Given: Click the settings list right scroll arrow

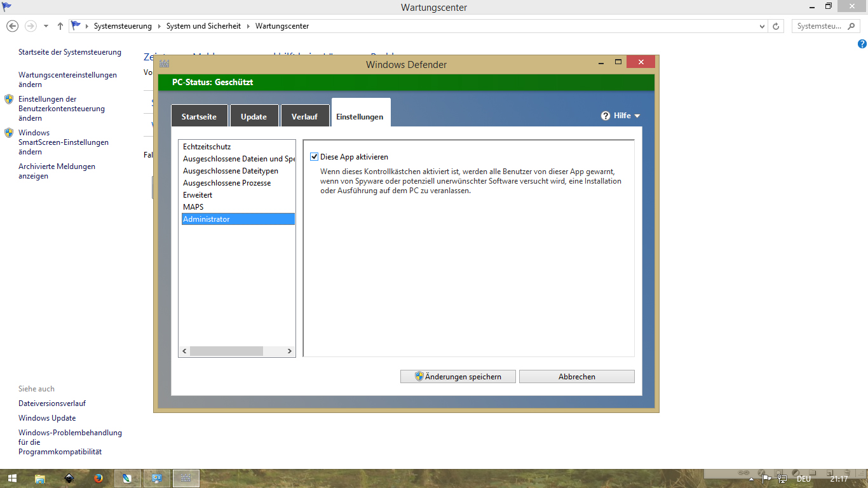Looking at the screenshot, I should click(x=290, y=351).
